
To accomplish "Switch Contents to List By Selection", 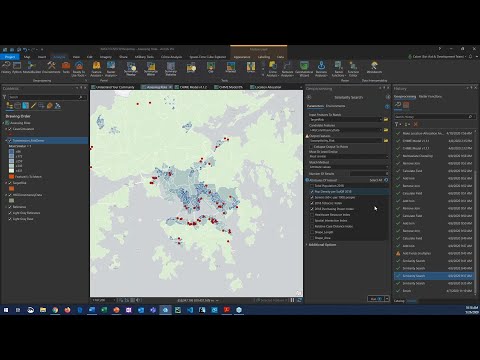I will click(x=25, y=106).
